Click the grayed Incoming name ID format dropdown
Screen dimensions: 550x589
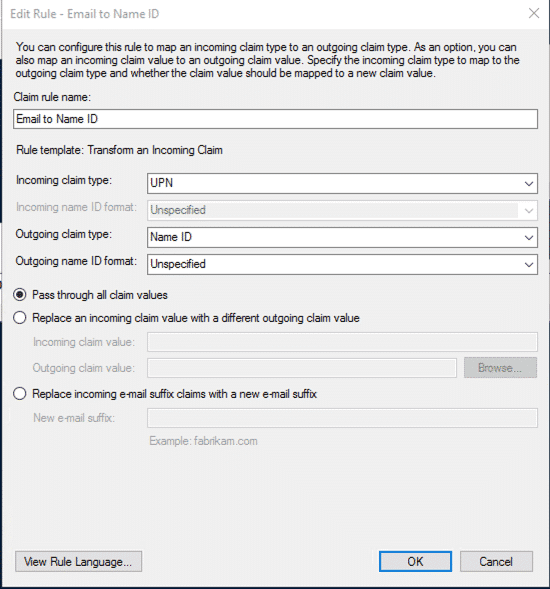tap(342, 210)
